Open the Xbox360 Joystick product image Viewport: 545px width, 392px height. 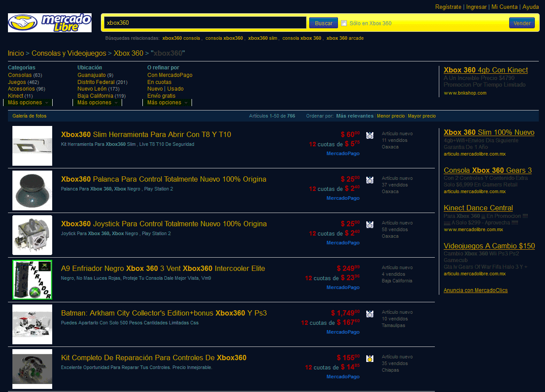32,235
